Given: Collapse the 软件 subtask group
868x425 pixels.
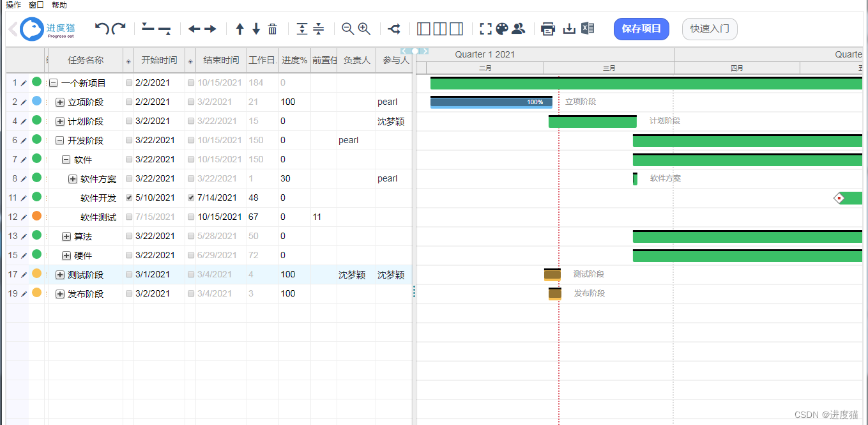Looking at the screenshot, I should [x=66, y=160].
